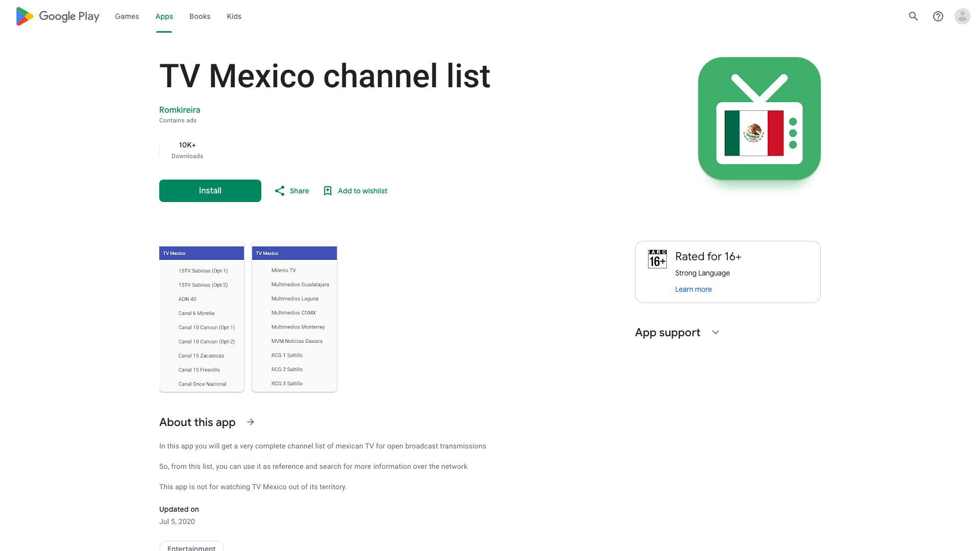
Task: Open the search icon
Action: [914, 16]
